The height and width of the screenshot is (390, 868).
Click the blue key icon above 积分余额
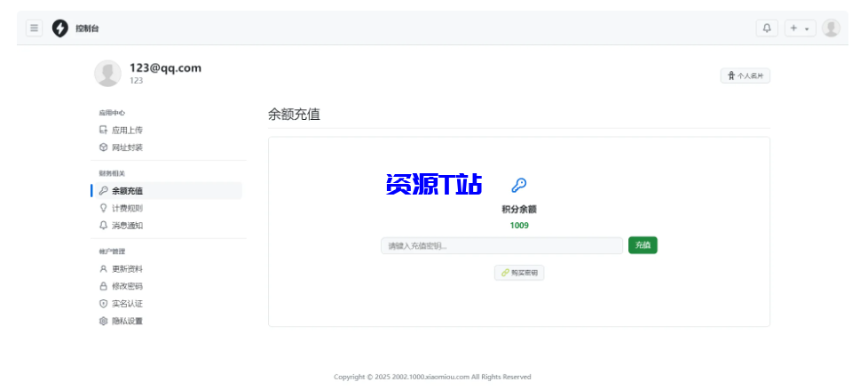tap(518, 185)
